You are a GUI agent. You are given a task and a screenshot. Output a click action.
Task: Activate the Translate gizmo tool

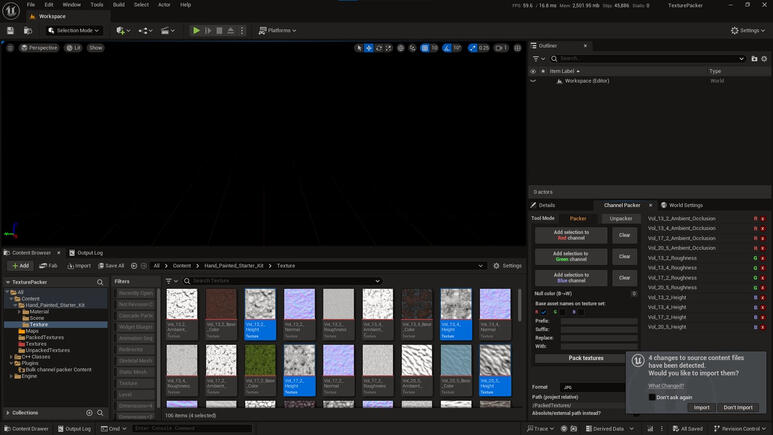369,48
